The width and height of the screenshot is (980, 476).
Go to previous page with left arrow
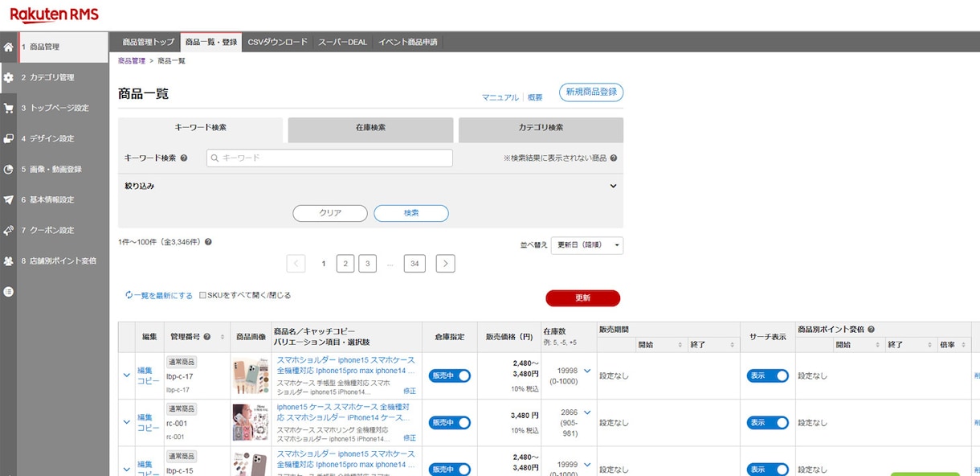[296, 264]
